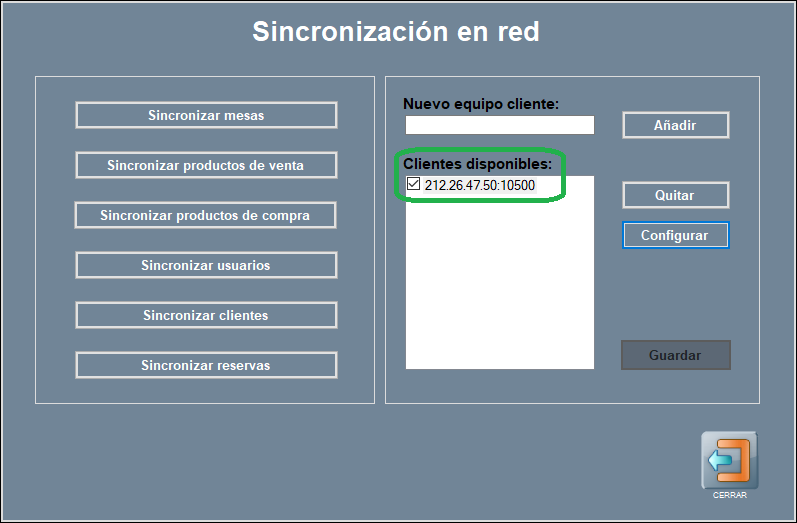Viewport: 797px width, 523px height.
Task: Uncheck the 212.26.47.50:10500 client checkbox
Action: coord(414,184)
